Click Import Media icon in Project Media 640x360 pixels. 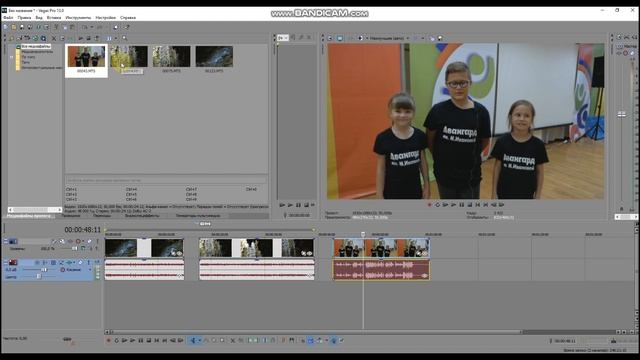pos(12,38)
